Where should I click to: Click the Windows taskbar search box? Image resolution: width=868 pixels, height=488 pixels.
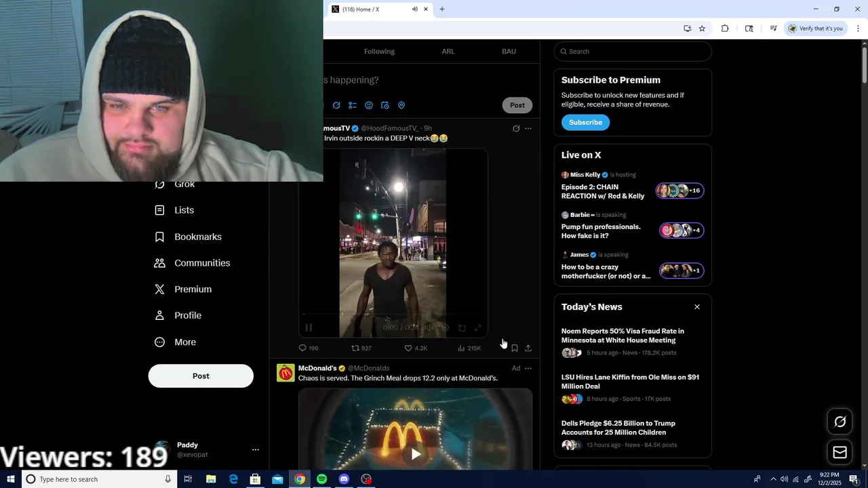[x=99, y=479]
